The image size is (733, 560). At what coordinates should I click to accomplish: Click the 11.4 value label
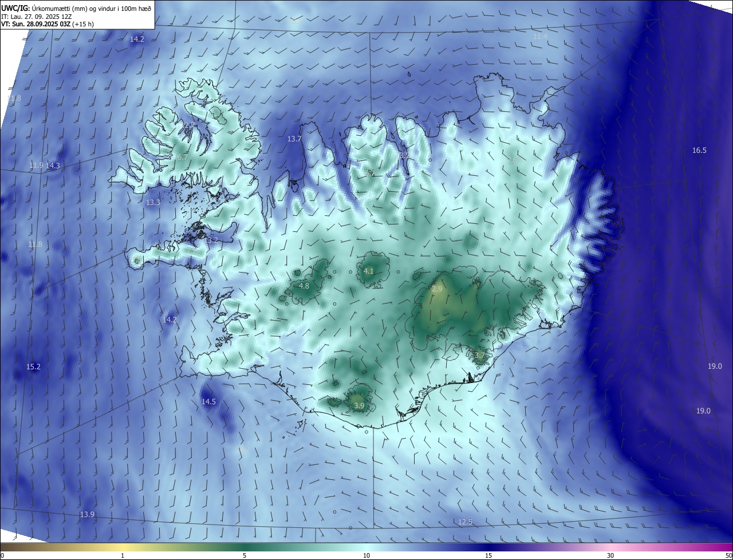540,36
